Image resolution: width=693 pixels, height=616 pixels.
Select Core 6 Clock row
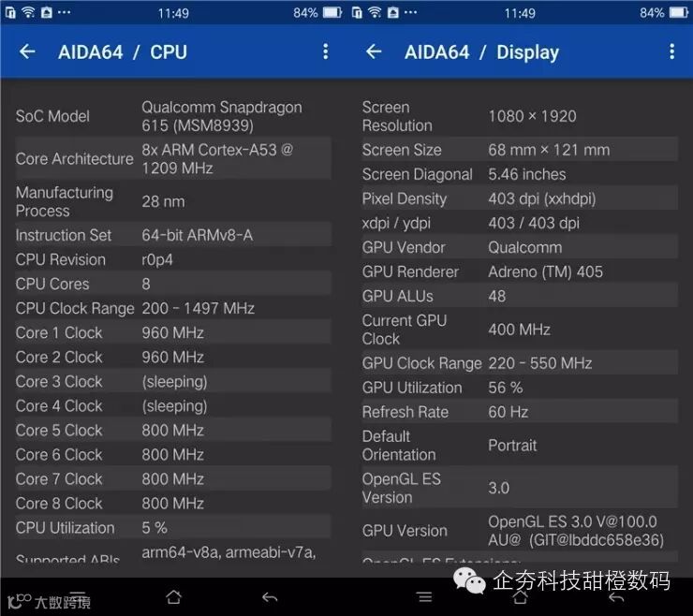click(173, 454)
